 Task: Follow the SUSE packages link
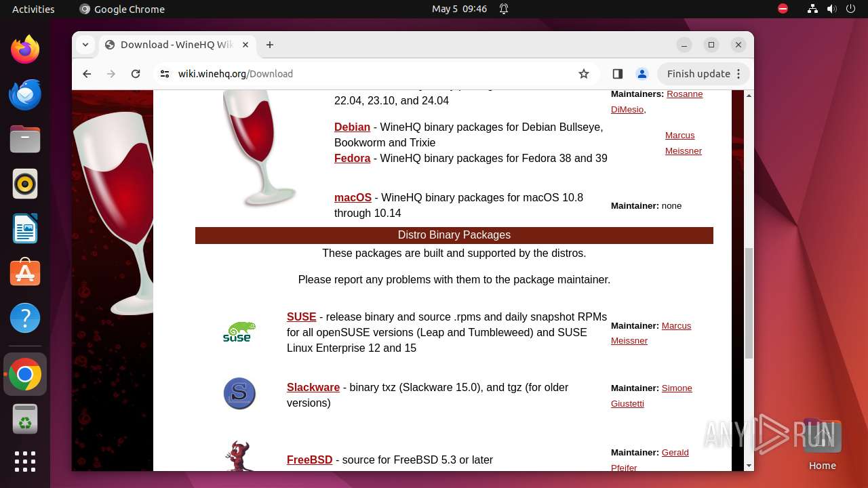click(x=301, y=317)
